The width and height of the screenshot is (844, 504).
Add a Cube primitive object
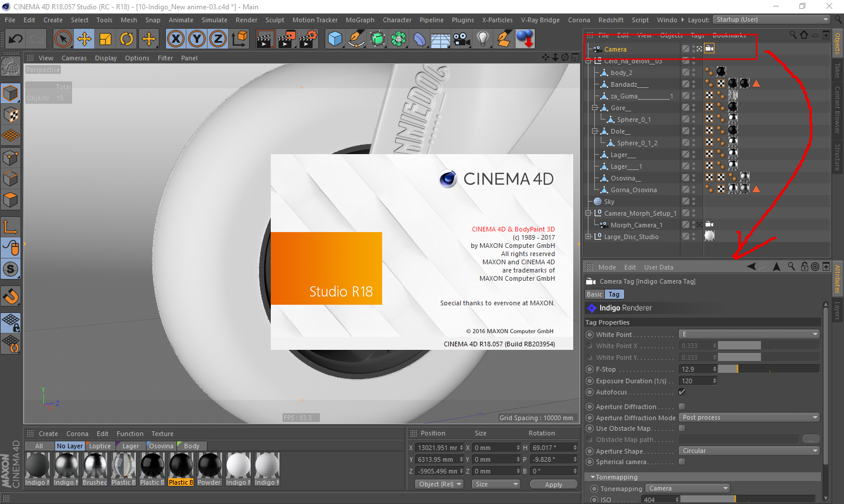click(335, 39)
